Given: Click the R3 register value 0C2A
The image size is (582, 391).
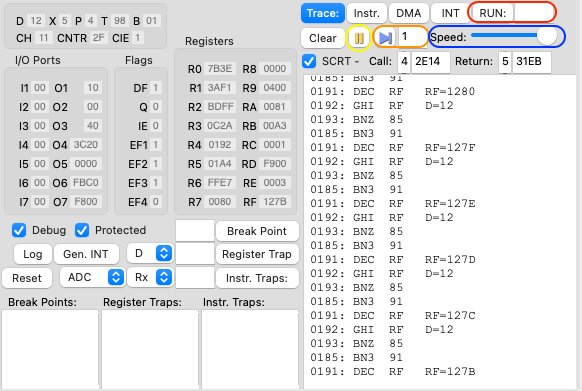Looking at the screenshot, I should [220, 126].
